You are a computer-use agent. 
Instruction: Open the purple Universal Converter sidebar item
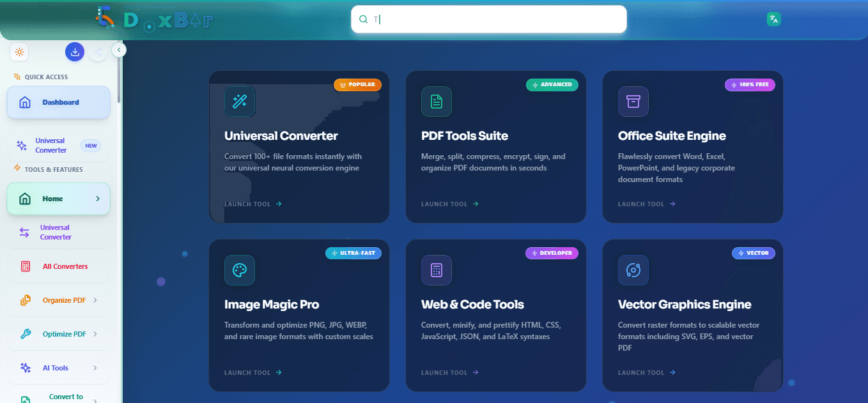click(59, 232)
